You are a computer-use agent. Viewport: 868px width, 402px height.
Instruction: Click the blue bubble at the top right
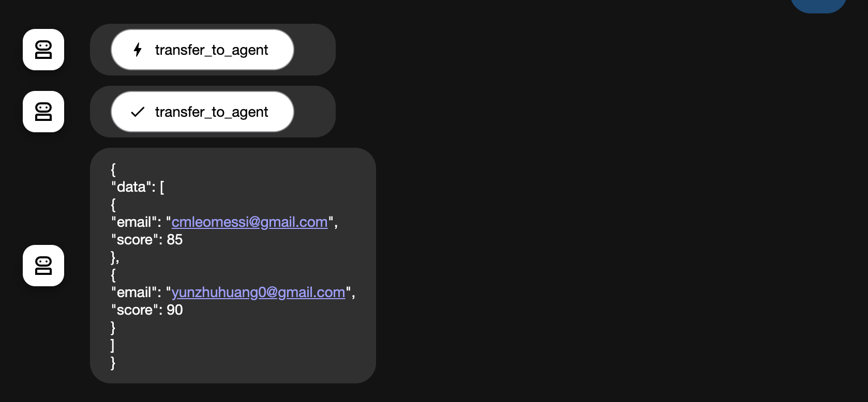[818, 5]
